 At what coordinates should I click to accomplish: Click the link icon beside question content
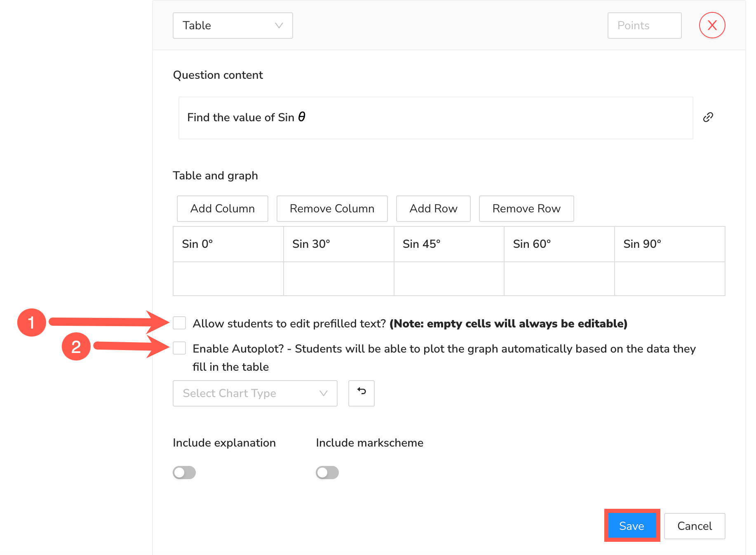tap(708, 117)
